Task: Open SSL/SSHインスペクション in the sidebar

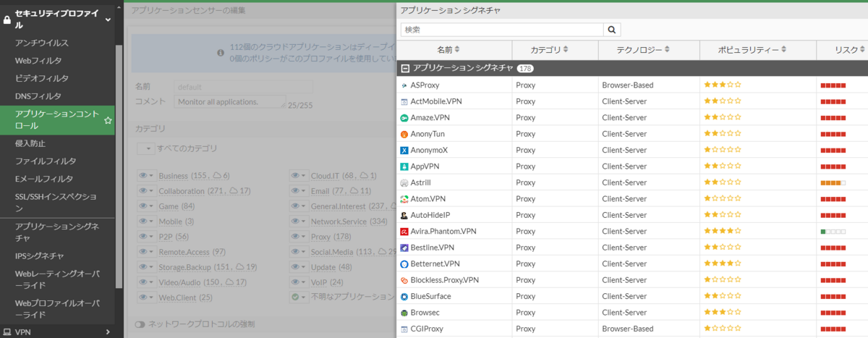Action: point(57,202)
